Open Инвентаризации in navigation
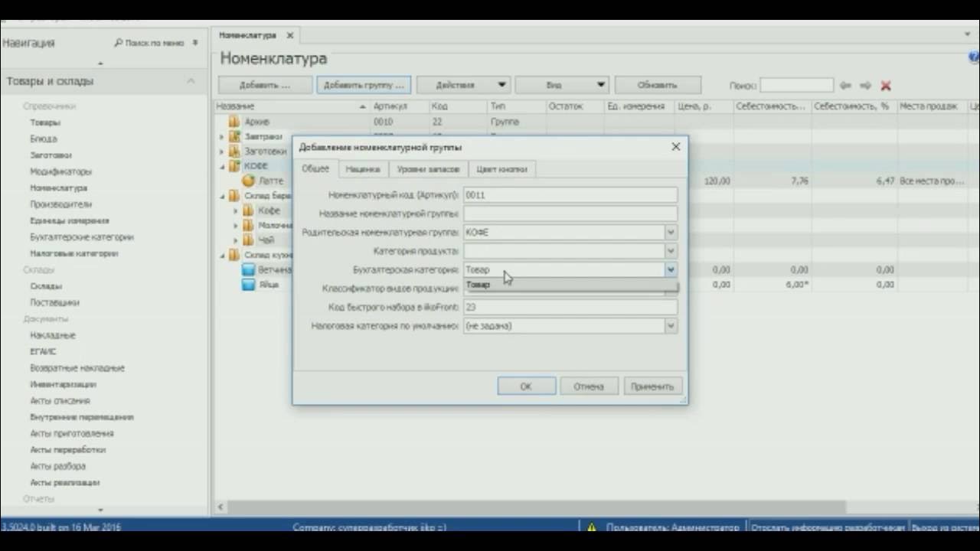 click(64, 384)
